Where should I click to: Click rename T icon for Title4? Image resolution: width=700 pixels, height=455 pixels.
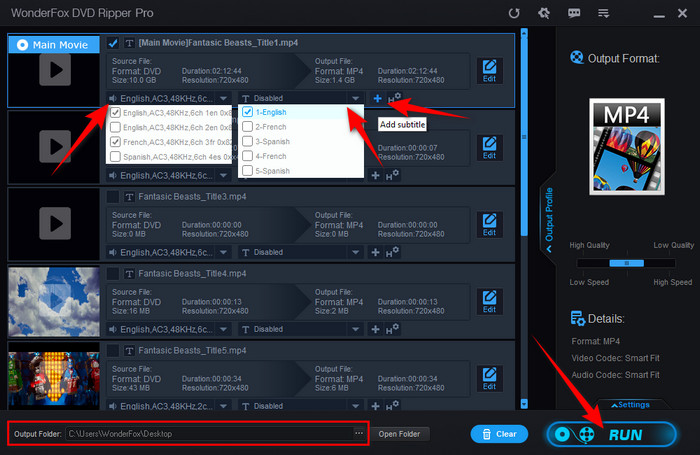click(x=129, y=274)
